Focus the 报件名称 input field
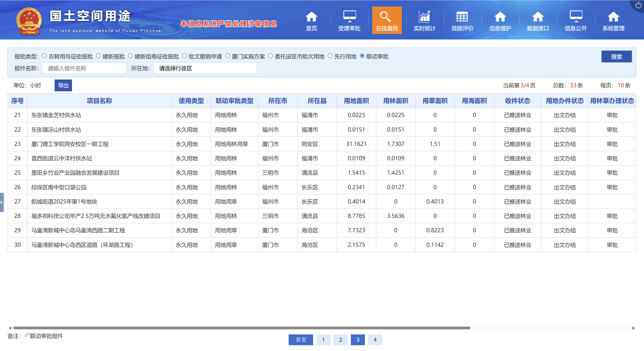The width and height of the screenshot is (644, 351). (84, 68)
